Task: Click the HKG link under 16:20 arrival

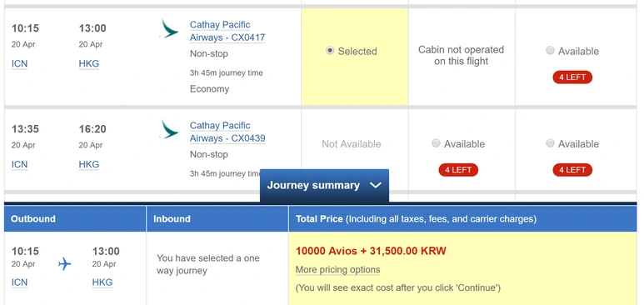Action: [89, 164]
